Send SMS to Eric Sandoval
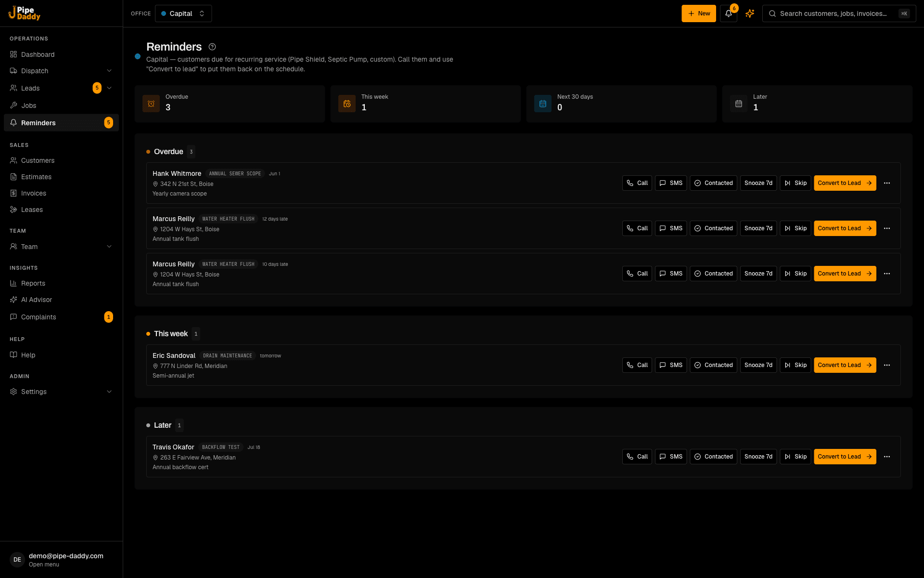The height and width of the screenshot is (578, 924). pos(671,365)
